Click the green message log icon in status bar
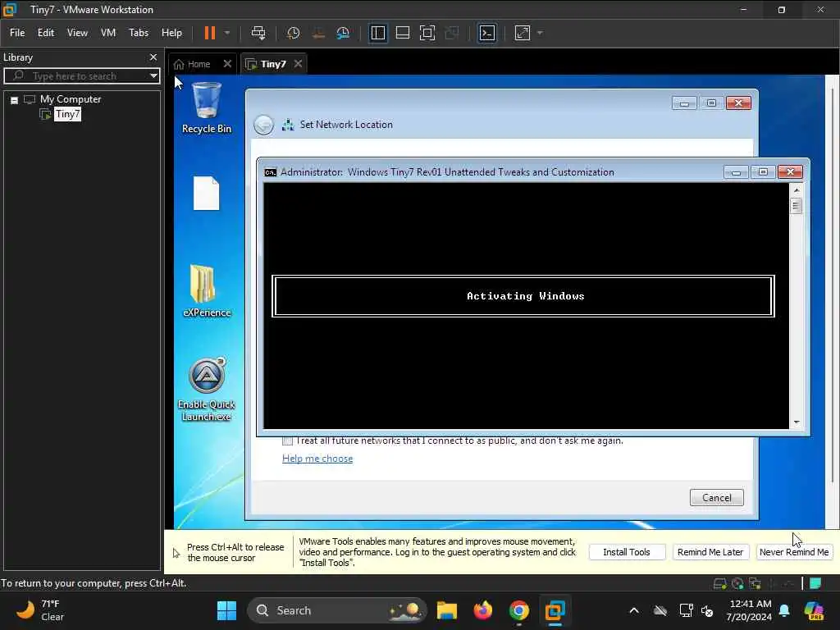 pos(815,583)
